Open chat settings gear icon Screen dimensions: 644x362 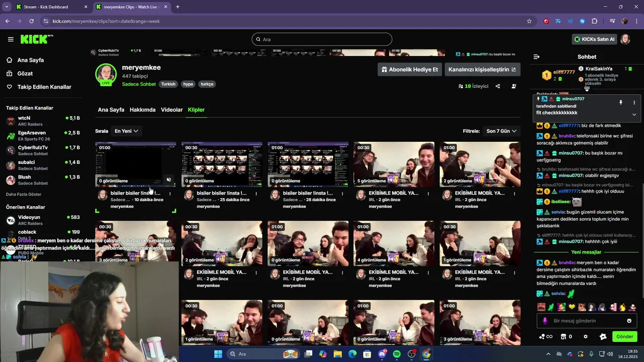coord(585,336)
